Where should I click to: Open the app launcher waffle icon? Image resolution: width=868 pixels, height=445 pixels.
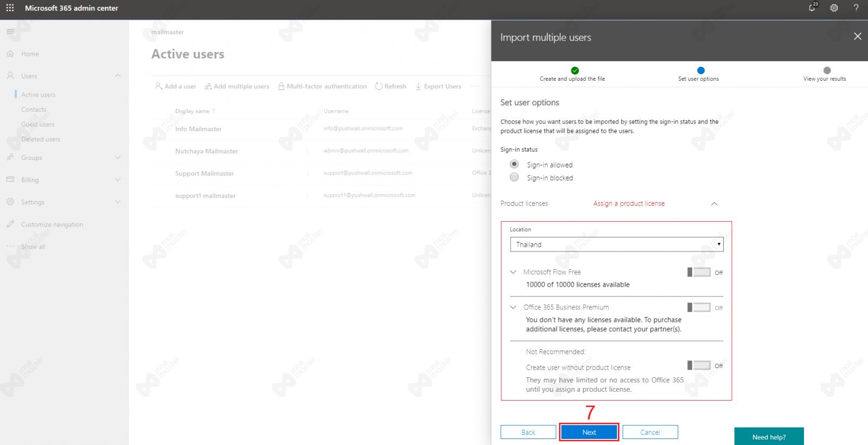coord(10,8)
